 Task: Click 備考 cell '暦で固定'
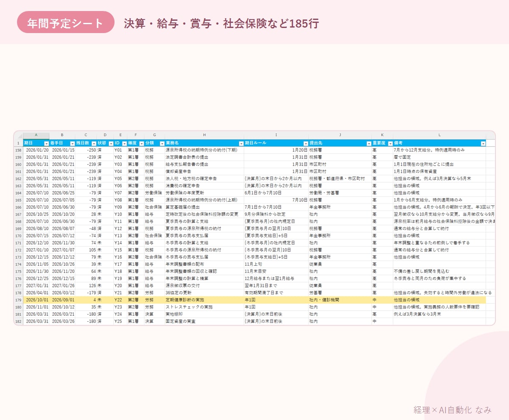point(439,157)
